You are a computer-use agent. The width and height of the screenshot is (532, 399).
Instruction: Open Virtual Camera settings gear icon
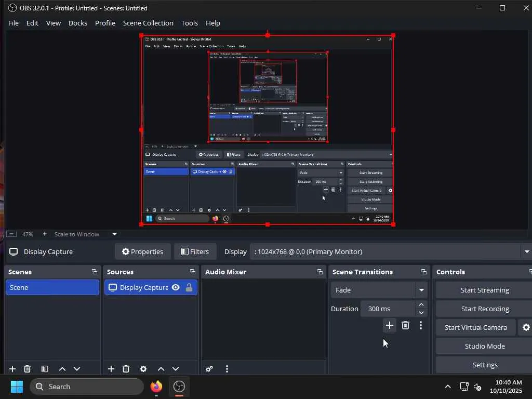coord(526,327)
